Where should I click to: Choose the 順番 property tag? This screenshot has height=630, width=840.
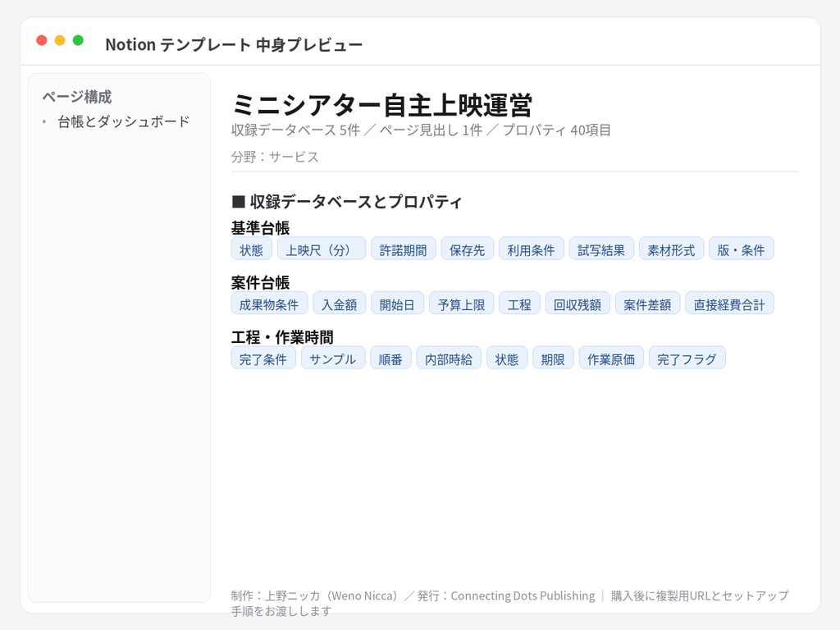click(x=390, y=358)
